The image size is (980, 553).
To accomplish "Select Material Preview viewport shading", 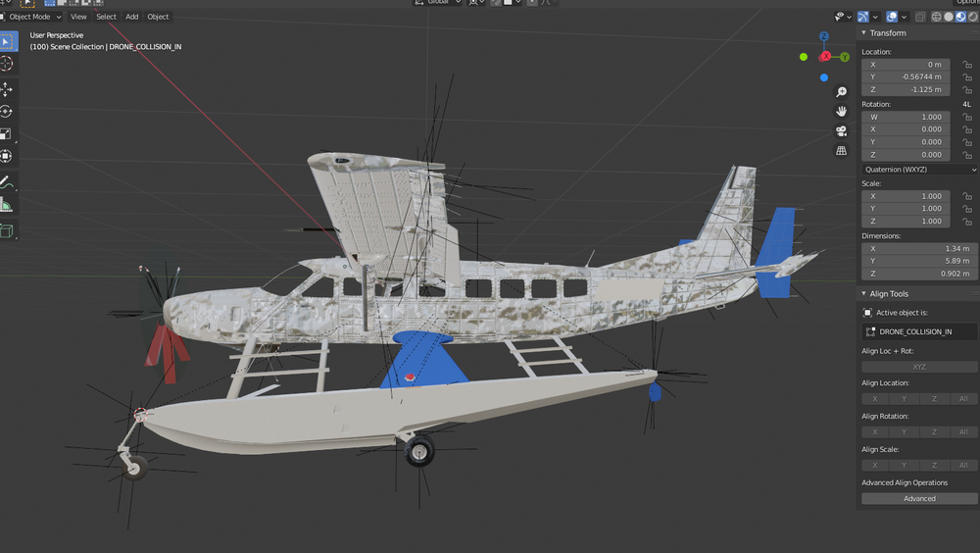I will tap(960, 17).
